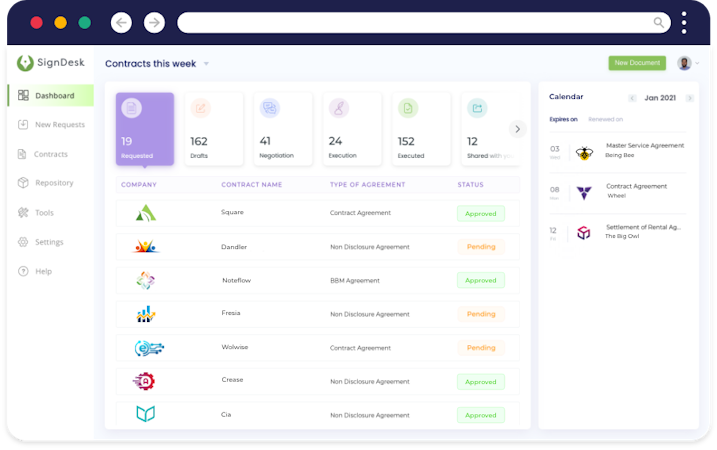
Task: Click the Fresia row company logo
Action: click(x=146, y=314)
